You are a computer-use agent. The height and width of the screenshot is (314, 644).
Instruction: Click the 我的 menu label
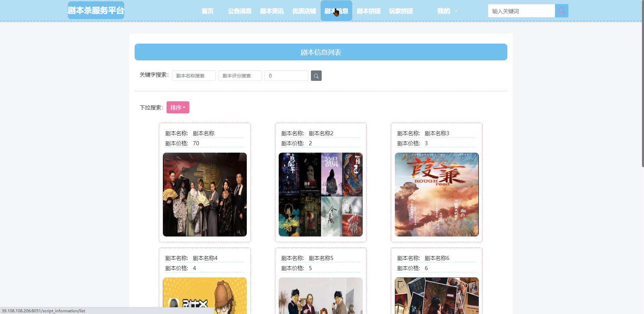tap(444, 11)
